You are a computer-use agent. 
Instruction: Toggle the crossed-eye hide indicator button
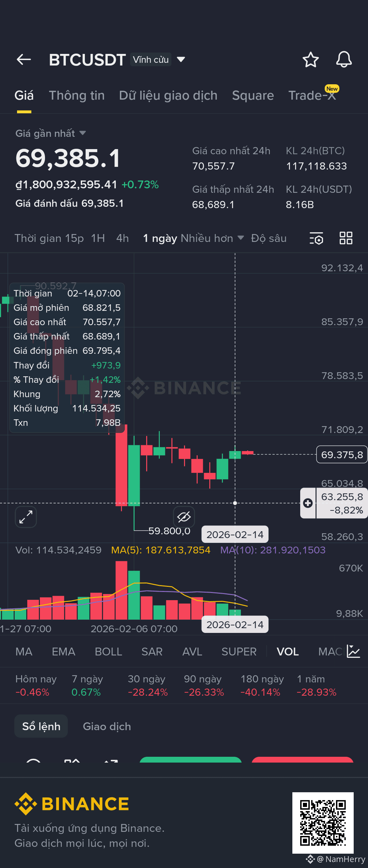[x=184, y=517]
